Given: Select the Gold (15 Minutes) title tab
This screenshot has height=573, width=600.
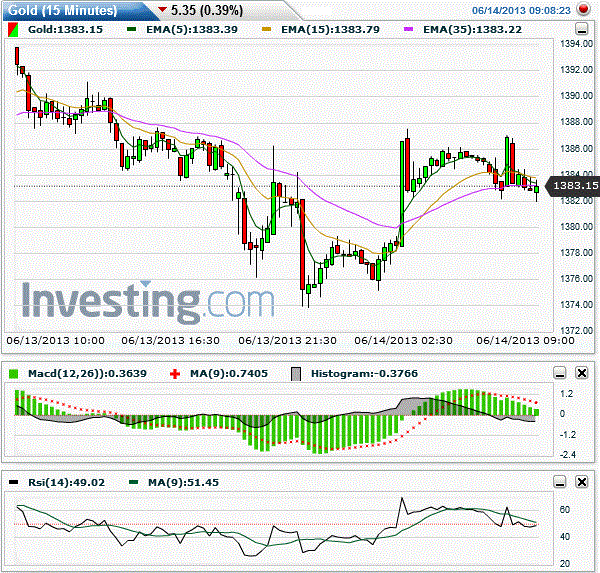Looking at the screenshot, I should coord(63,10).
